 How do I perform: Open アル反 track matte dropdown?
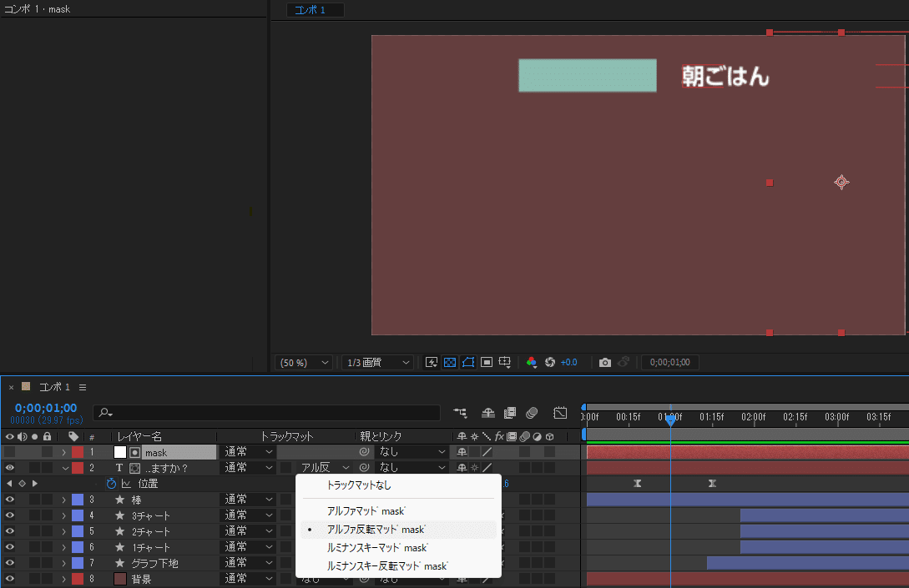point(325,468)
